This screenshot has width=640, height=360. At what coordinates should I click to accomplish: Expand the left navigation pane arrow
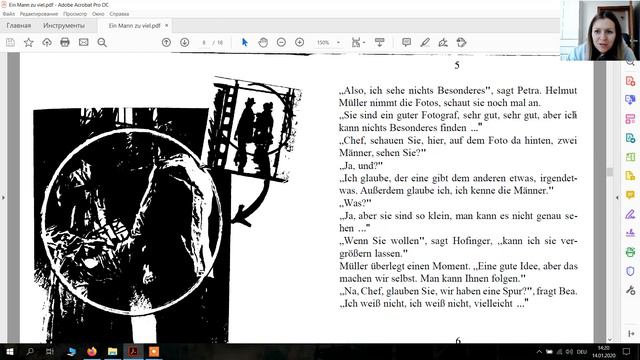[3, 198]
